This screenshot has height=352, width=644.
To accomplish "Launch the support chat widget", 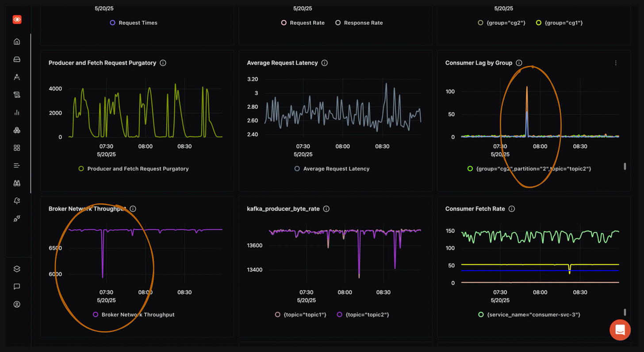I will (620, 330).
